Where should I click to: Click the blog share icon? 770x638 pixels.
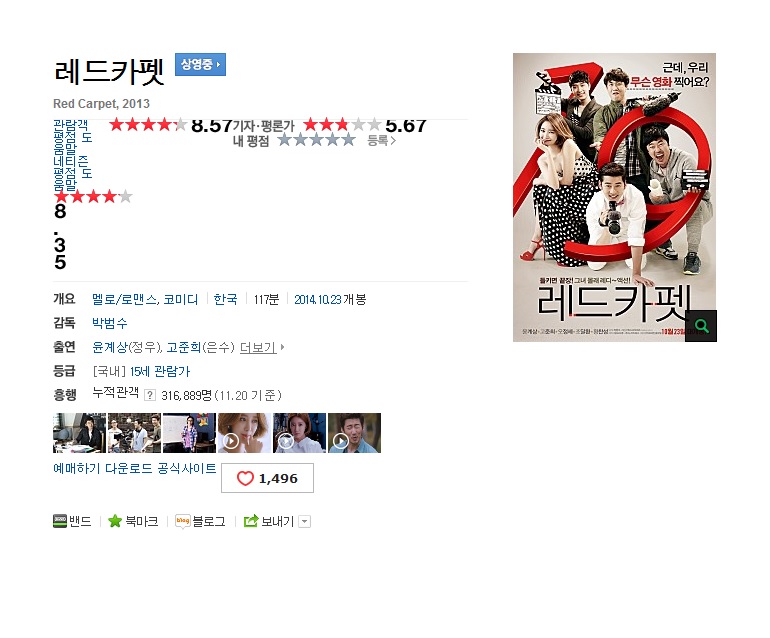pyautogui.click(x=183, y=521)
